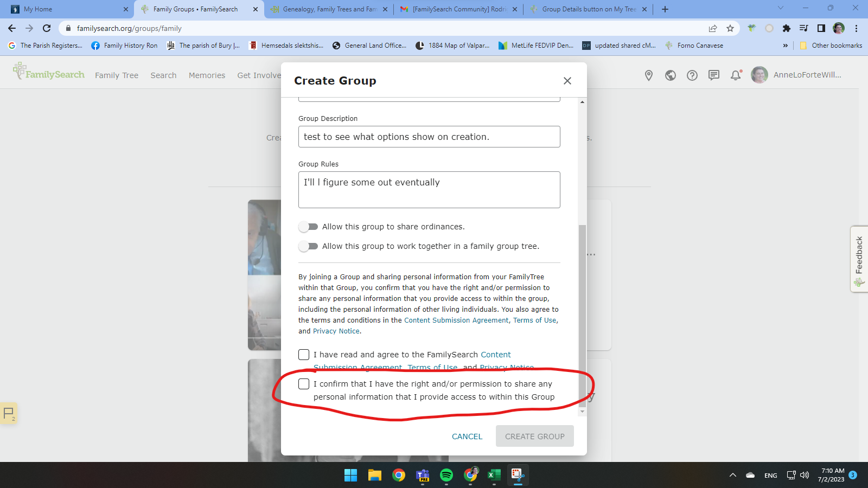The image size is (868, 488).
Task: Focus the Group Rules text area
Action: (x=429, y=190)
